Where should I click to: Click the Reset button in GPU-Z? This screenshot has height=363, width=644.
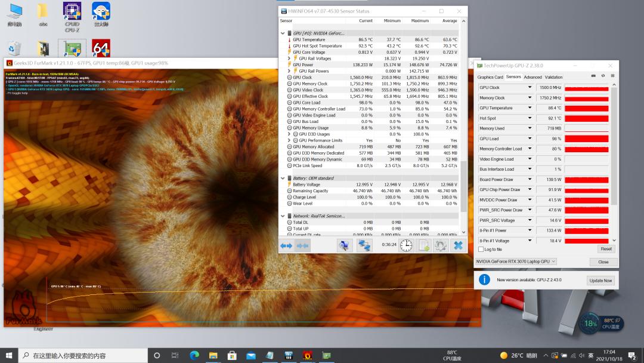[606, 249]
